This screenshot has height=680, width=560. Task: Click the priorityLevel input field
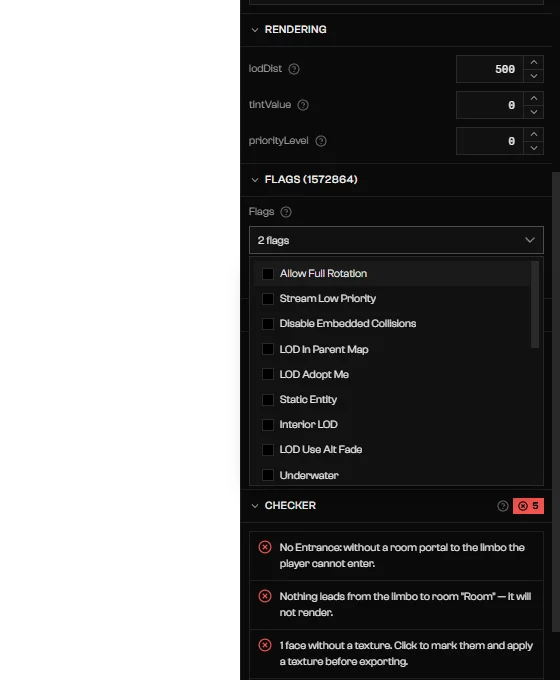point(490,141)
